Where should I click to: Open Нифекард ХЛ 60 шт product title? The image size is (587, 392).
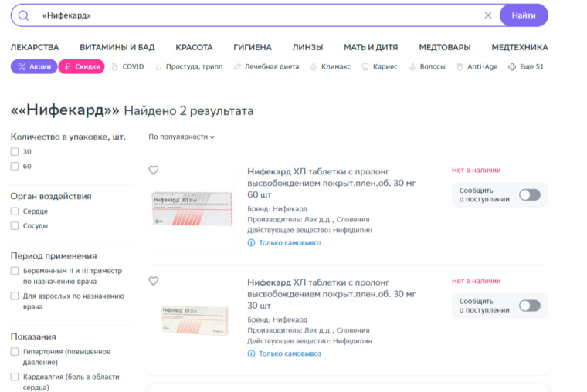(331, 183)
